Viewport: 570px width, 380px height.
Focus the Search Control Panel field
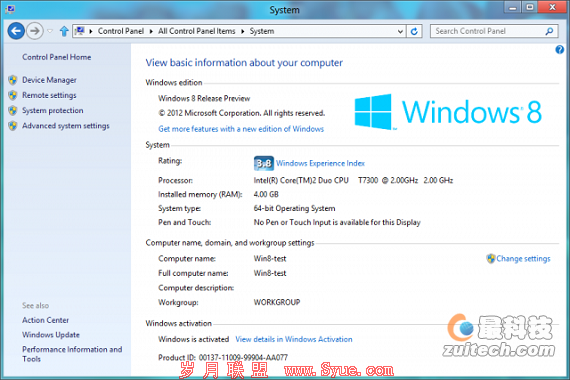pyautogui.click(x=488, y=31)
